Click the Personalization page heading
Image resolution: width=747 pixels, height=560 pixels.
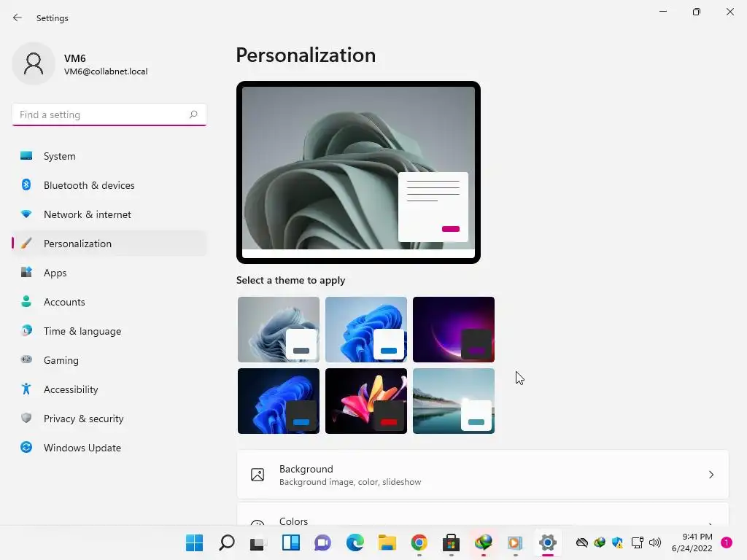coord(306,55)
